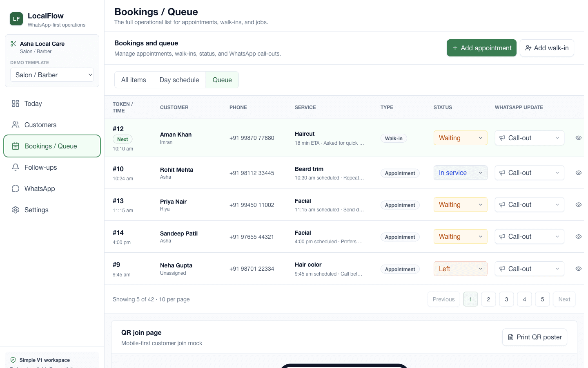588x368 pixels.
Task: Go to page 2 of results
Action: coord(488,299)
